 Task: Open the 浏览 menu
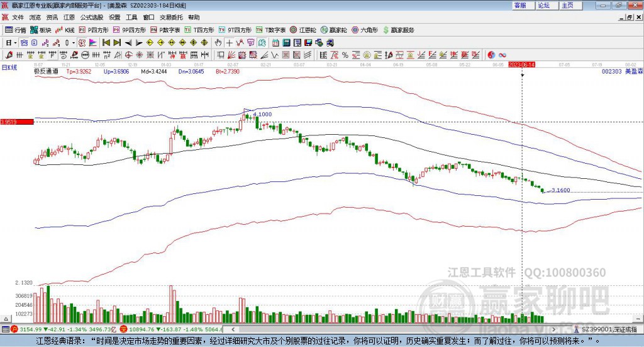pos(35,17)
